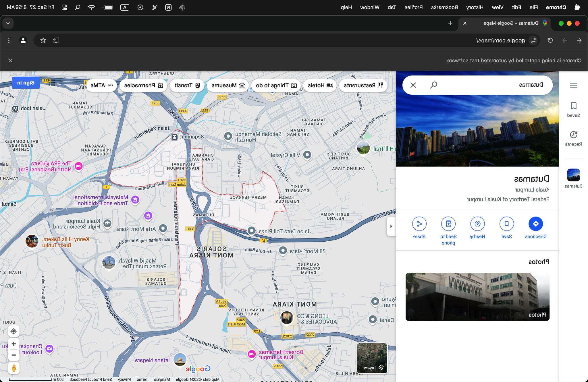Select Dorsett Hartamas Kuala Lumpur pin

[x=252, y=354]
